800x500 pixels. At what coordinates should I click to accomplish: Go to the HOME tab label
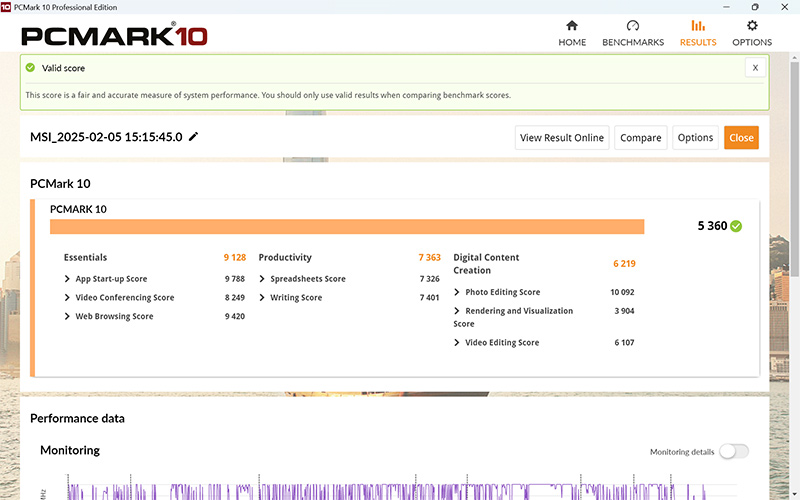tap(572, 42)
